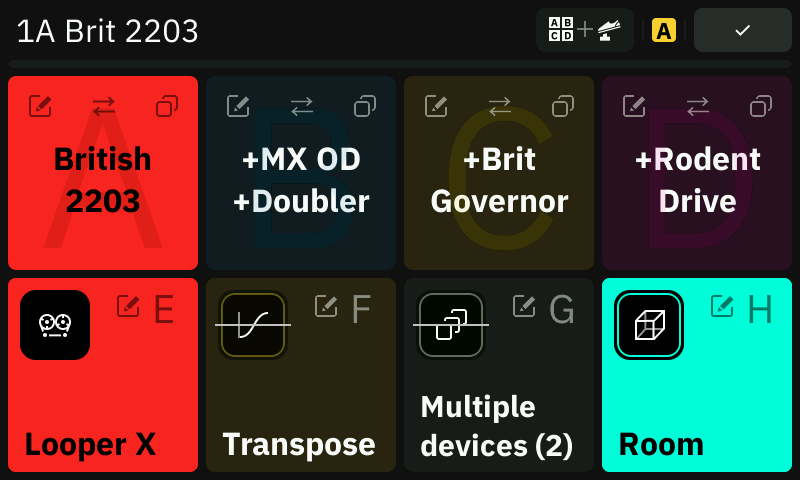Click the cube icon on Room tile
This screenshot has height=480, width=800.
click(x=649, y=325)
